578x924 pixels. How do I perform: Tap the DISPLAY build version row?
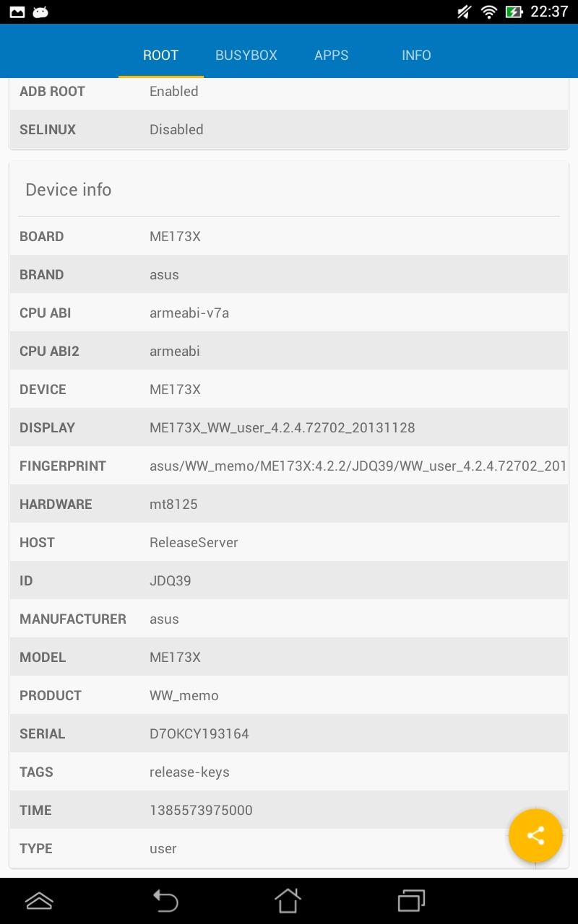click(289, 427)
